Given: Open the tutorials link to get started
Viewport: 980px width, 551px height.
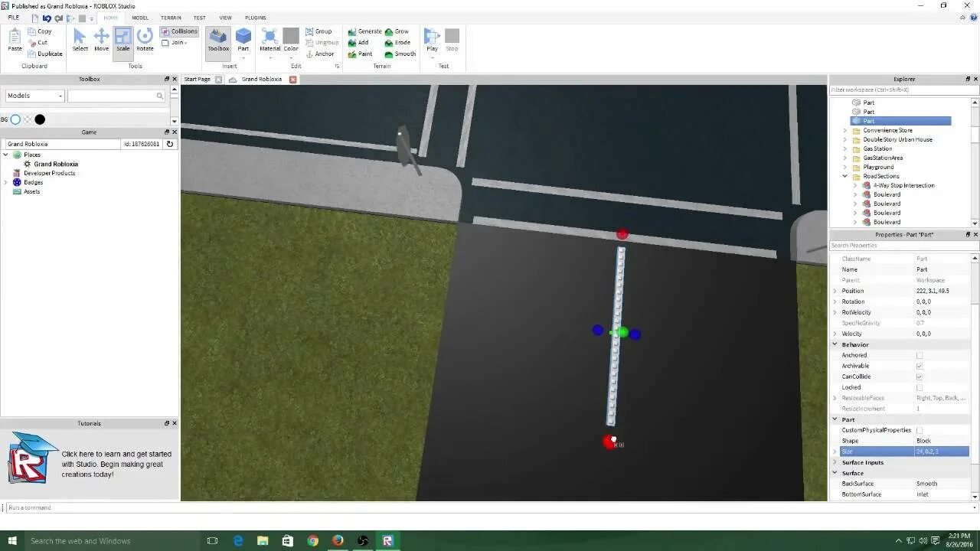Looking at the screenshot, I should 116,464.
